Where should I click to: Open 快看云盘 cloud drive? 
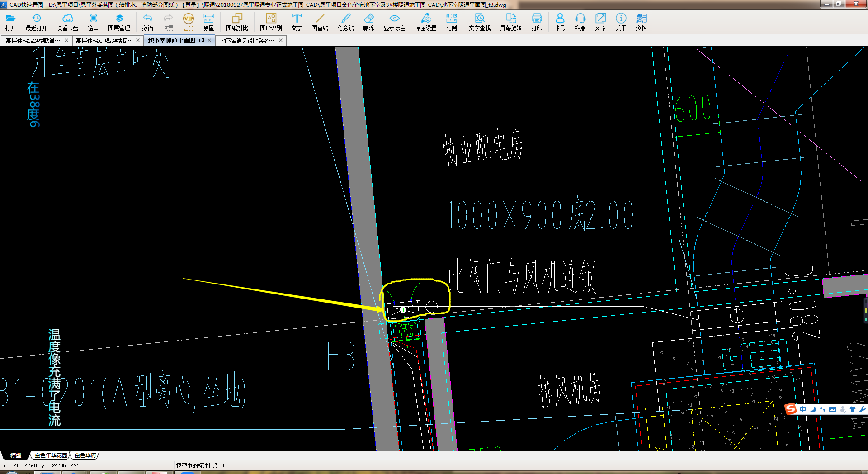click(67, 22)
